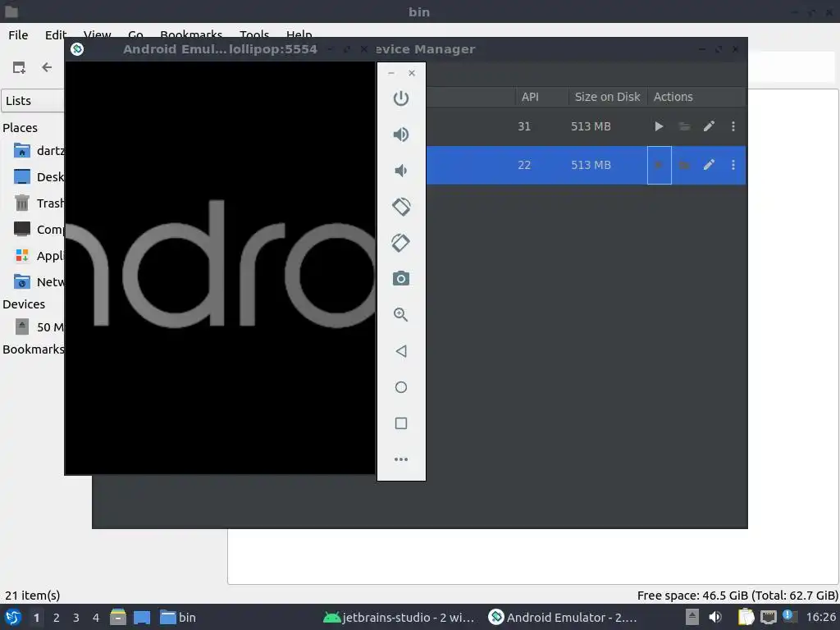Switch to workspace 4
The image size is (840, 630).
click(x=96, y=618)
